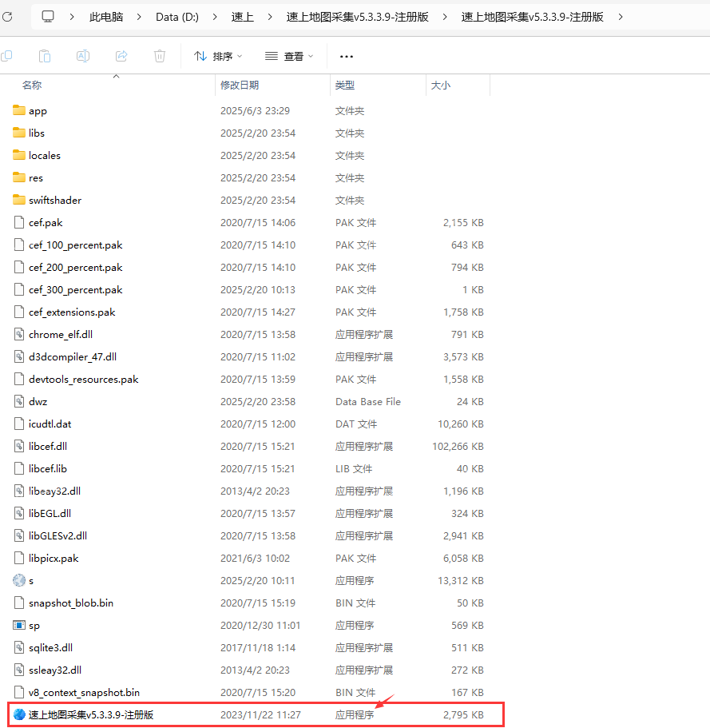Open the 排序 sort dropdown

[218, 56]
